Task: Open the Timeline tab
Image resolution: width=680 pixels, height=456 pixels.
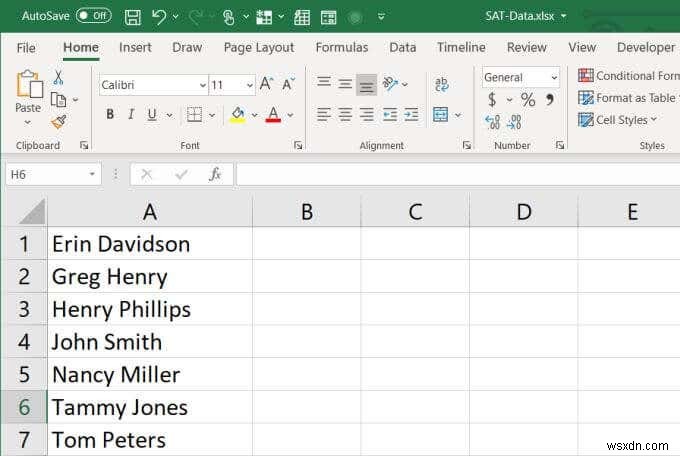Action: click(x=461, y=47)
